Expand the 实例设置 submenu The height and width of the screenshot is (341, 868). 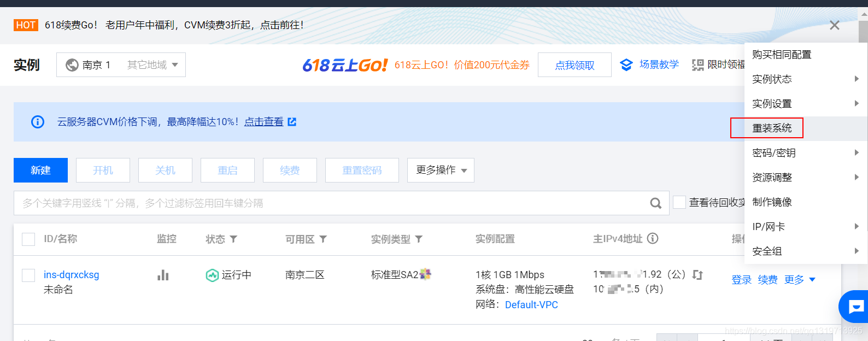point(806,104)
